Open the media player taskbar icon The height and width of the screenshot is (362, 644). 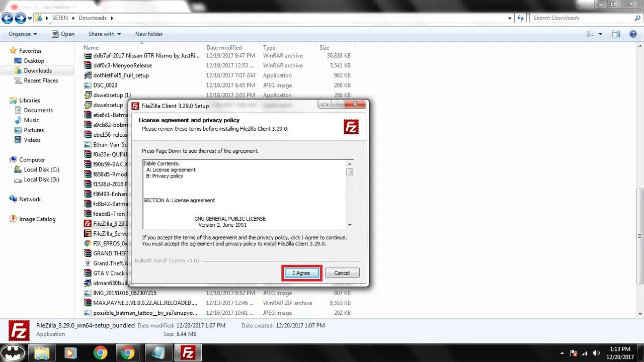(x=71, y=352)
